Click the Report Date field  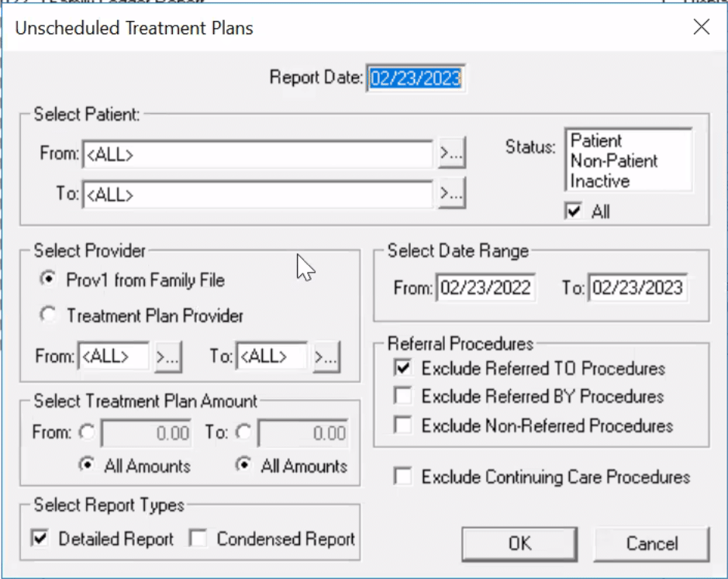pos(416,78)
